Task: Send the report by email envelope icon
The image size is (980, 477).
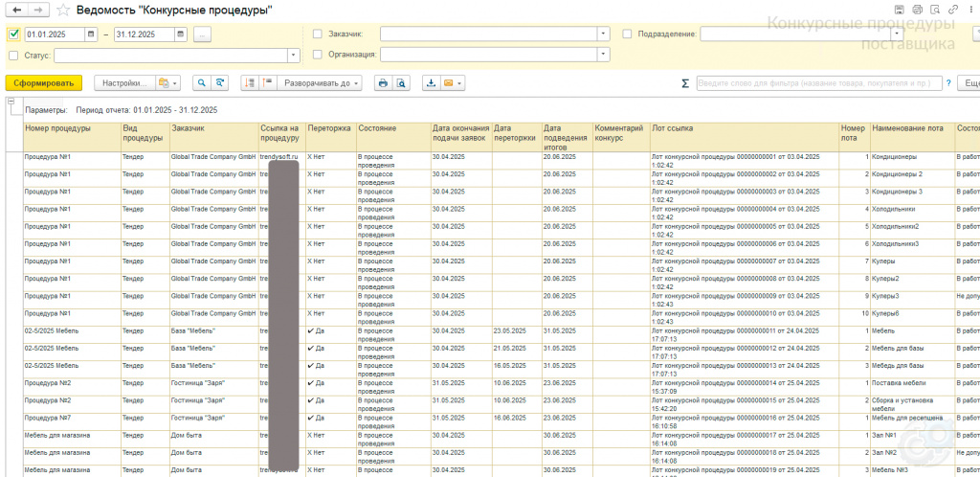Action: [x=448, y=82]
